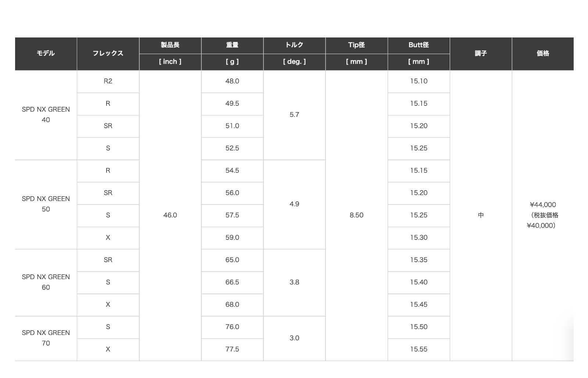The image size is (588, 378).
Task: Select the SPD NX GREEN 70 model cell
Action: [46, 338]
